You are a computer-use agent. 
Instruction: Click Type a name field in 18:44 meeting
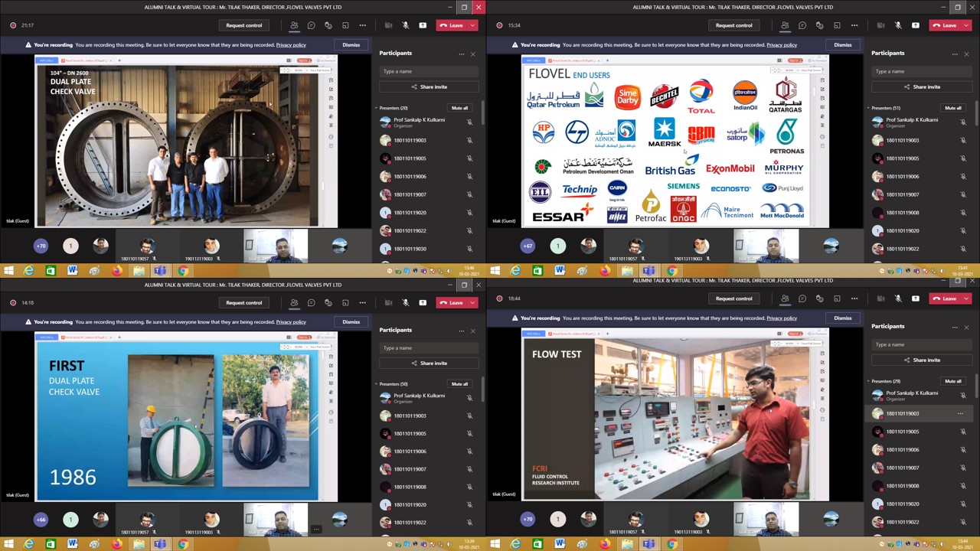click(x=922, y=344)
